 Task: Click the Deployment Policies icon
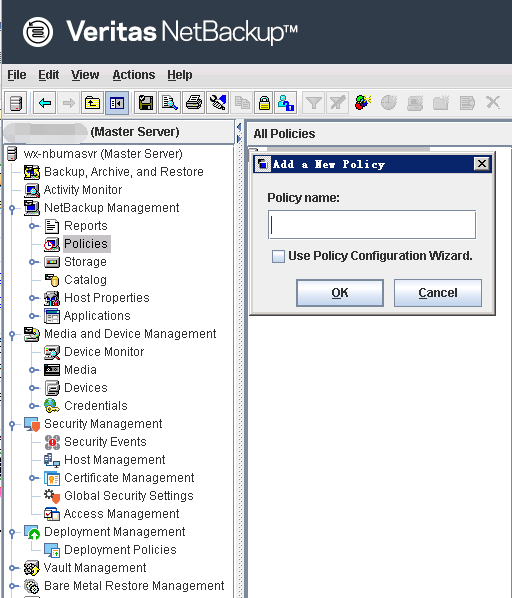(52, 550)
